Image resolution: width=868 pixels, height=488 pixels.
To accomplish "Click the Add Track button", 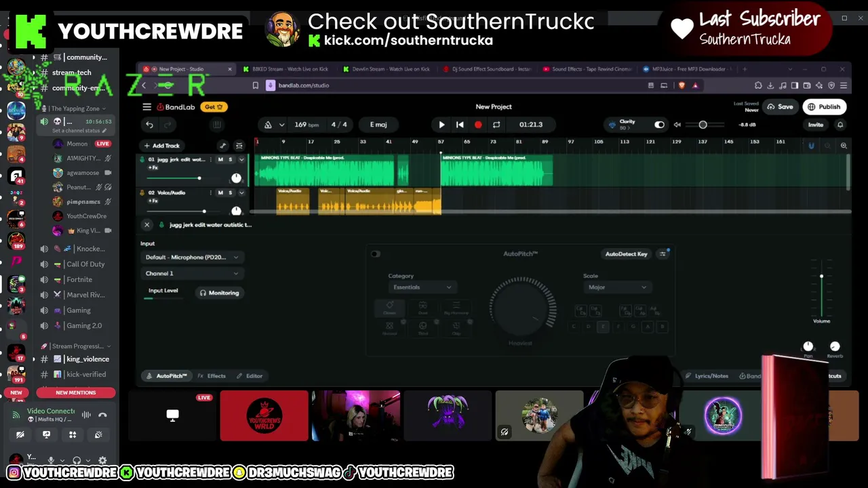I will [161, 146].
